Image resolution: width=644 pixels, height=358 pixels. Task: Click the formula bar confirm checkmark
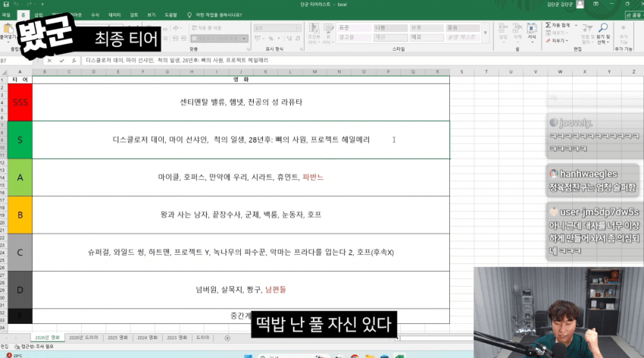tap(61, 61)
